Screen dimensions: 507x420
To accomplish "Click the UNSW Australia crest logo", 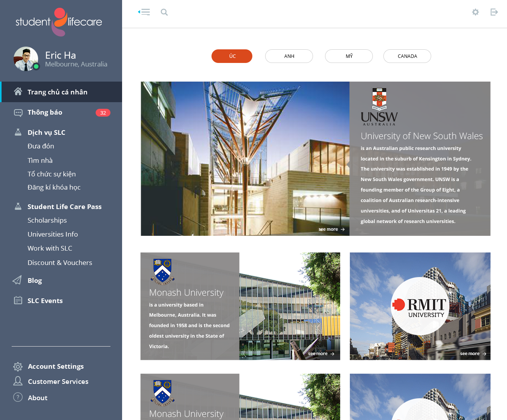I will 379,106.
